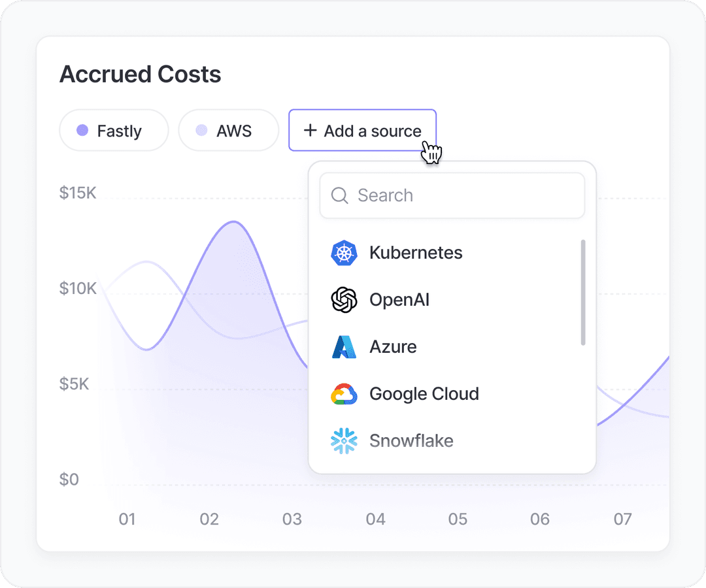The image size is (706, 588).
Task: Select Kubernetes from the source list
Action: click(x=416, y=253)
